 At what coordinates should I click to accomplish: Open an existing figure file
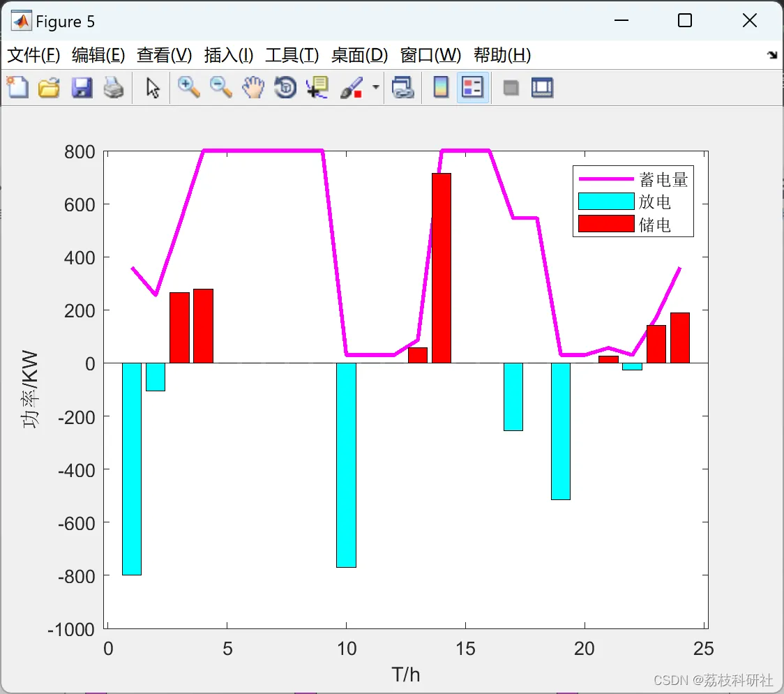click(x=49, y=88)
